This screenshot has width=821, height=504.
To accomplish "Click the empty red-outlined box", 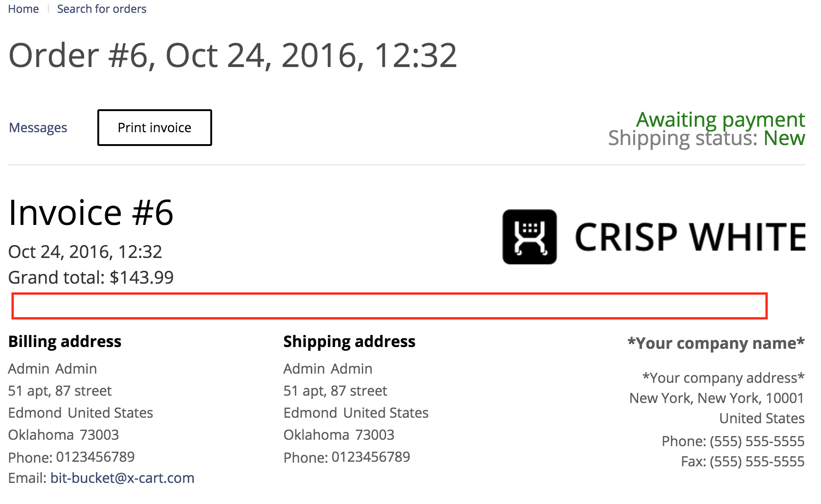I will pyautogui.click(x=389, y=306).
